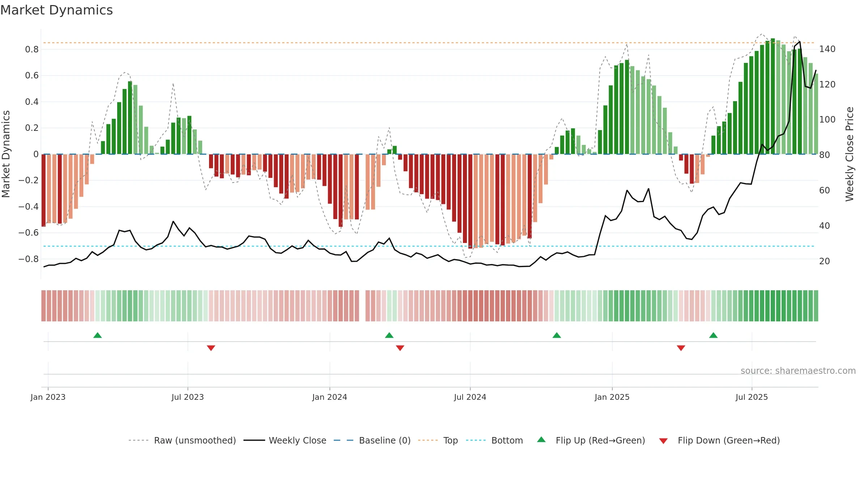This screenshot has height=488, width=868.
Task: Click the red Flip Down legend triangle icon
Action: tap(663, 441)
